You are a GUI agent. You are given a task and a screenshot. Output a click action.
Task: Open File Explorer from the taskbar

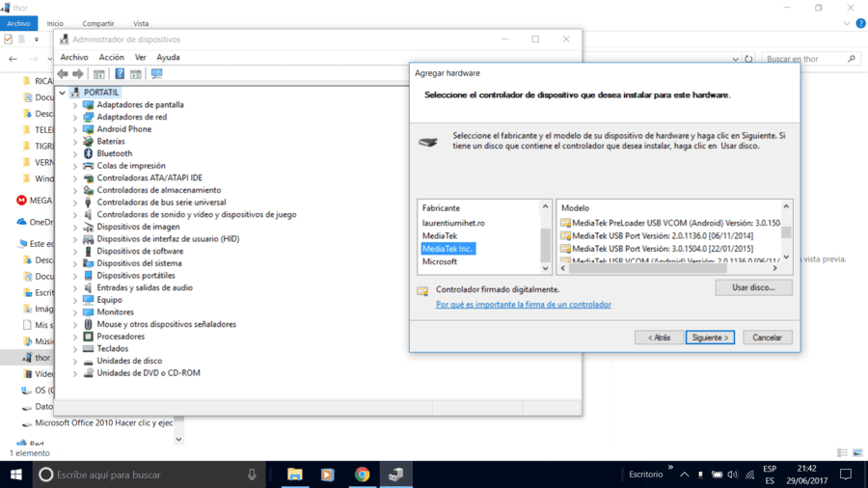point(294,474)
